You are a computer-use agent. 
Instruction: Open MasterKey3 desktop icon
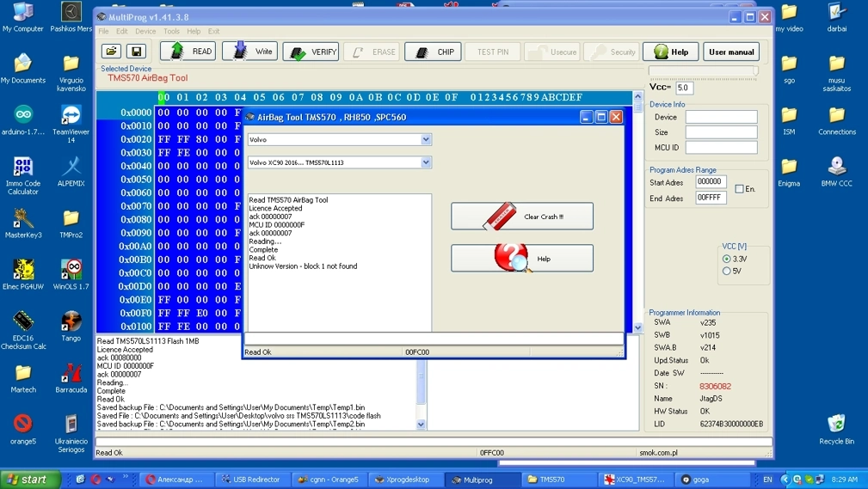tap(22, 223)
